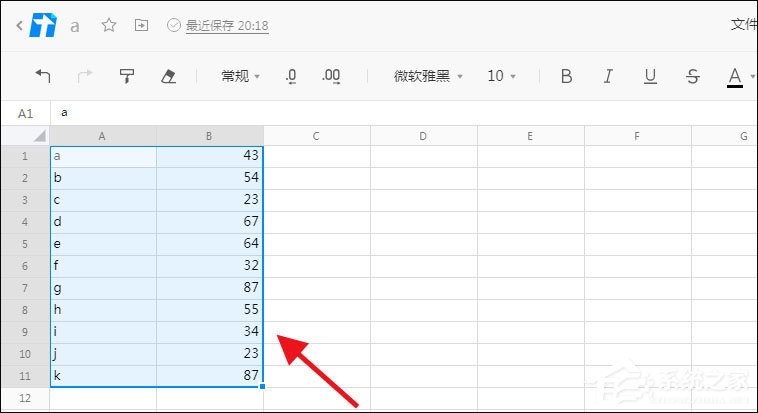This screenshot has width=758, height=413.
Task: Open the 常规 number format dropdown
Action: point(240,76)
